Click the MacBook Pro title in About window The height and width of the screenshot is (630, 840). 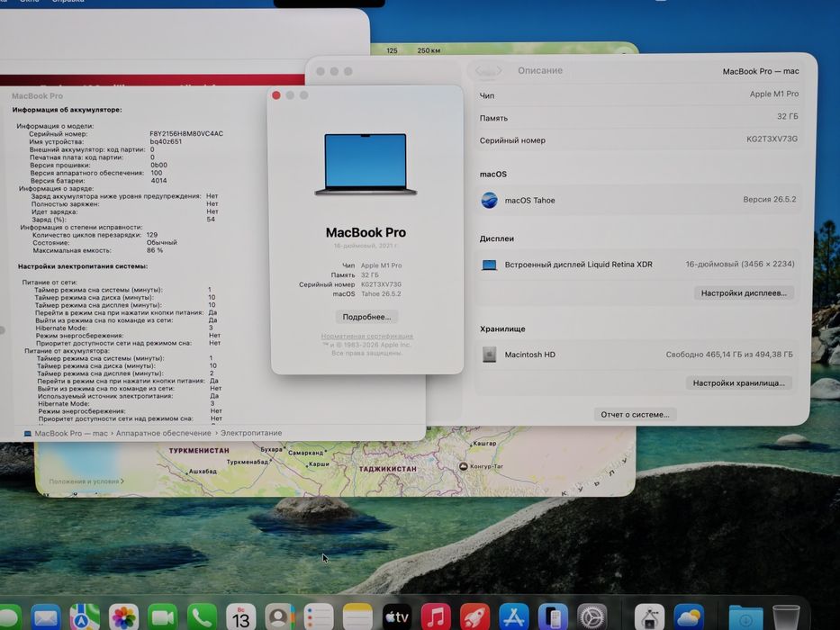366,232
